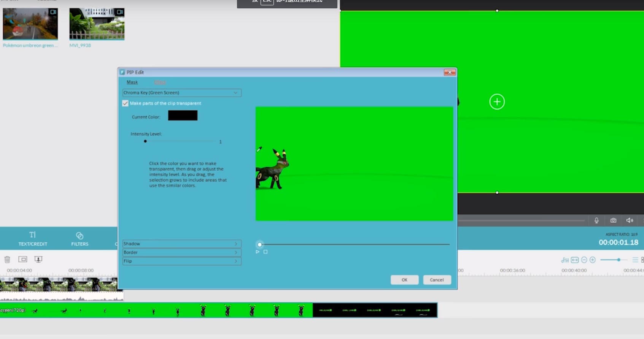Toggle Make parts of the clip transparent
Image resolution: width=644 pixels, height=339 pixels.
(x=125, y=103)
